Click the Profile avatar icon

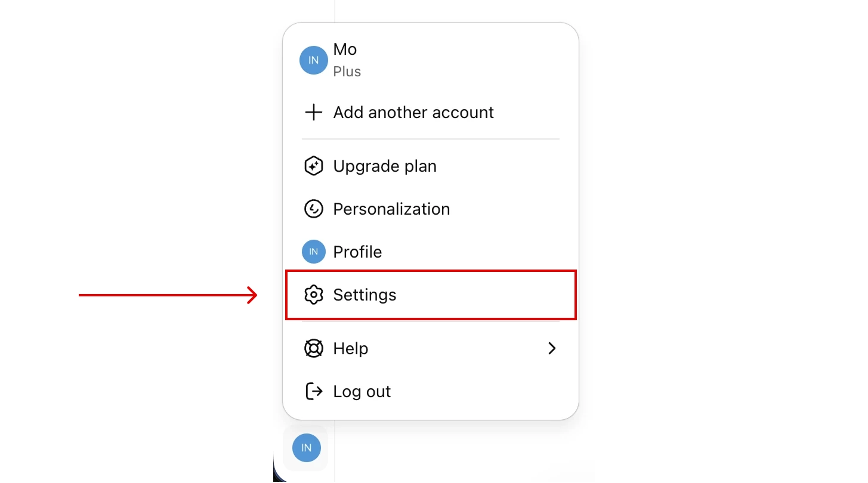313,252
